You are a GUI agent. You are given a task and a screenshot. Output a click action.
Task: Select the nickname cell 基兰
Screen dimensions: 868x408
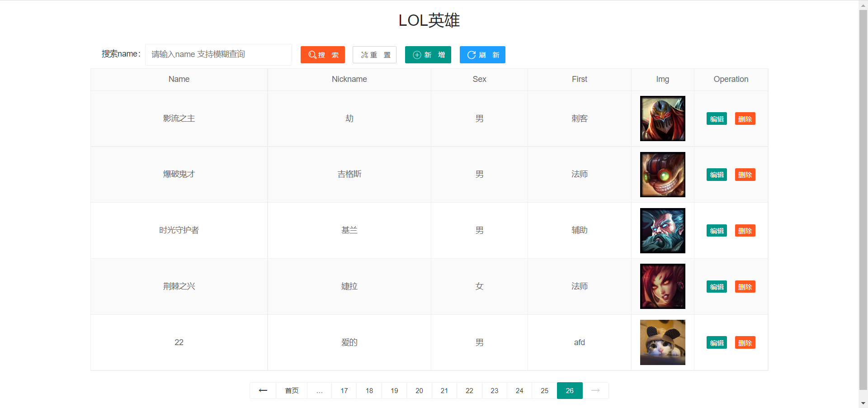point(349,230)
